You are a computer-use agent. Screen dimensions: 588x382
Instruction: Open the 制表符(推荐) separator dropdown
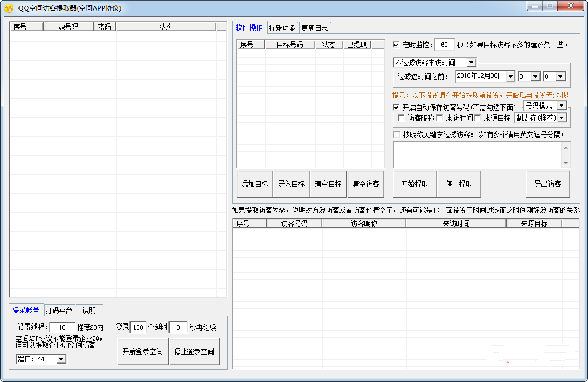coord(561,118)
